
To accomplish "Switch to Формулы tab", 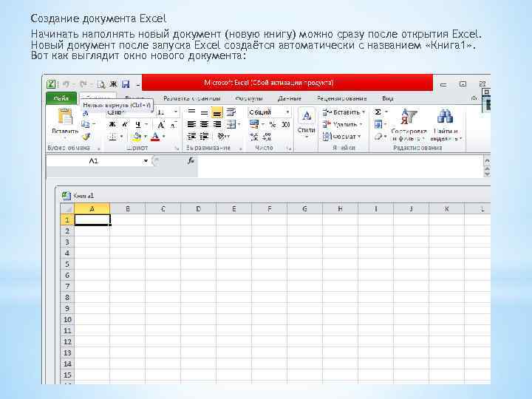I will coord(249,98).
